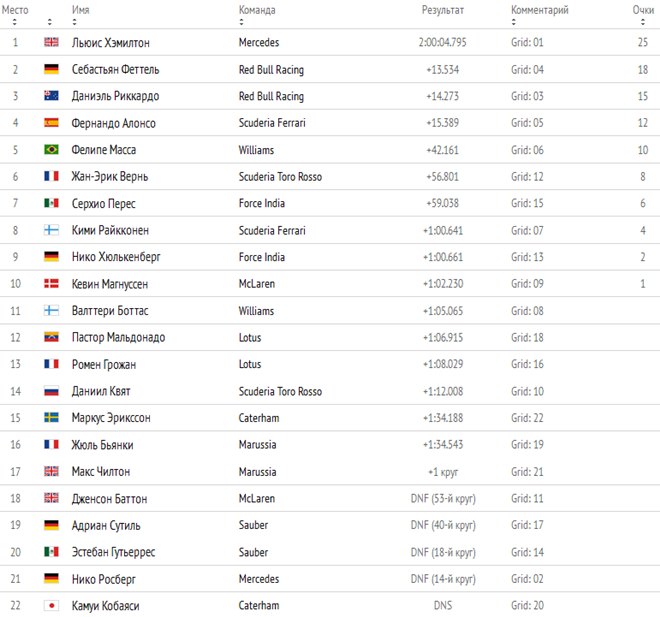This screenshot has width=660, height=617.
Task: Sort by the flag column arrows
Action: coord(50,22)
